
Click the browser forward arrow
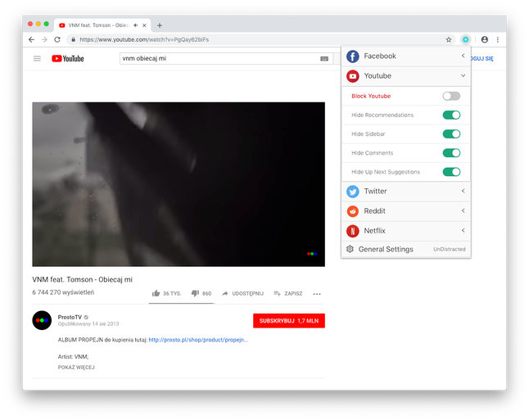44,39
